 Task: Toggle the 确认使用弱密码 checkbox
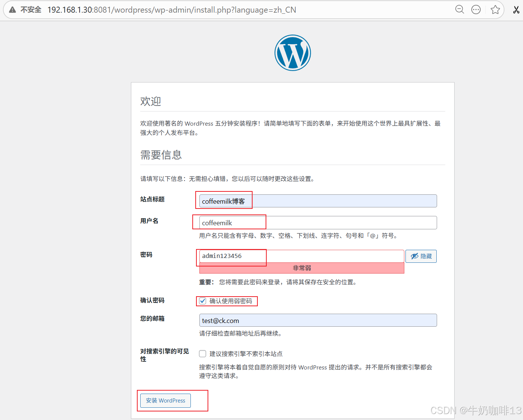pos(203,301)
